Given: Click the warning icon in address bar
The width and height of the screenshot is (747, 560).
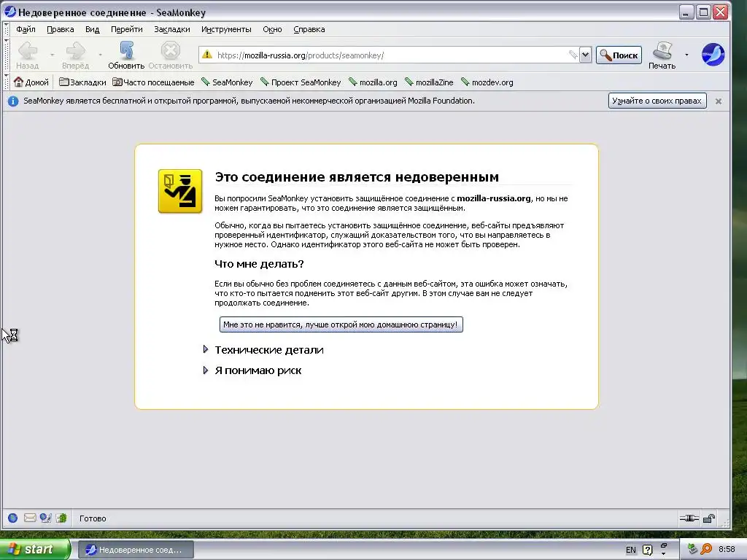Looking at the screenshot, I should (x=207, y=55).
